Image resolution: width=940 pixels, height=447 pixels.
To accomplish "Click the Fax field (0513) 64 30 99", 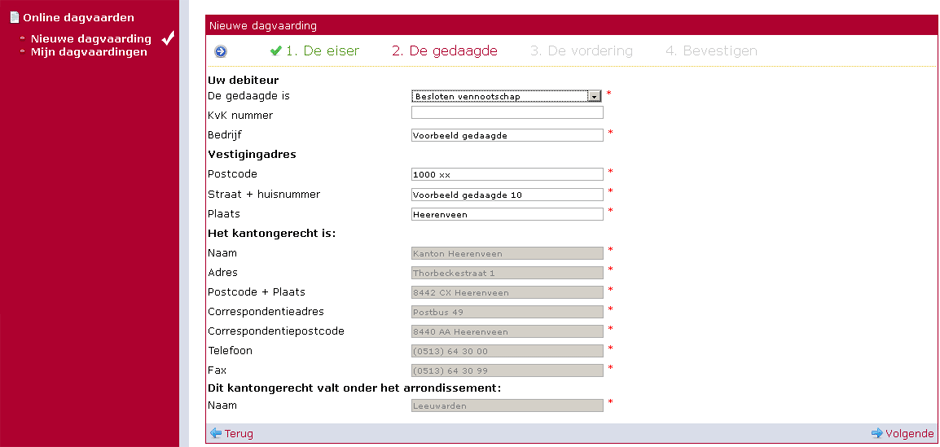I will pos(507,370).
